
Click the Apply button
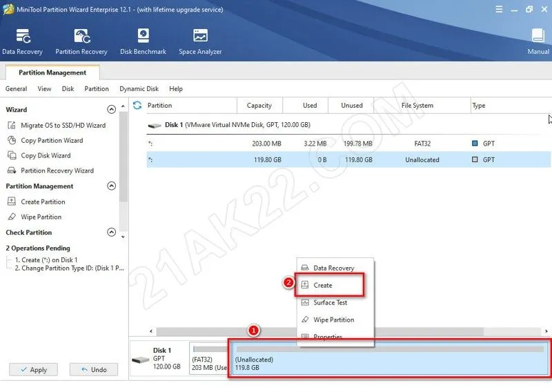tap(33, 370)
